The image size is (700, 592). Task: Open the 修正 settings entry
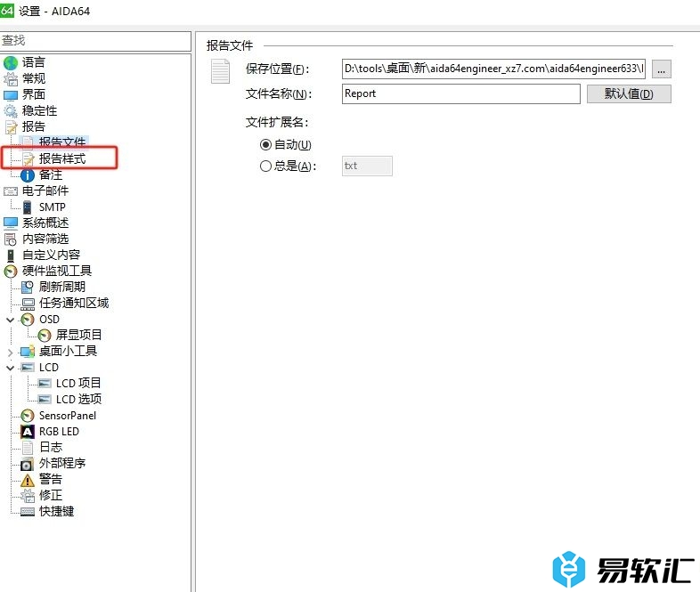point(51,495)
